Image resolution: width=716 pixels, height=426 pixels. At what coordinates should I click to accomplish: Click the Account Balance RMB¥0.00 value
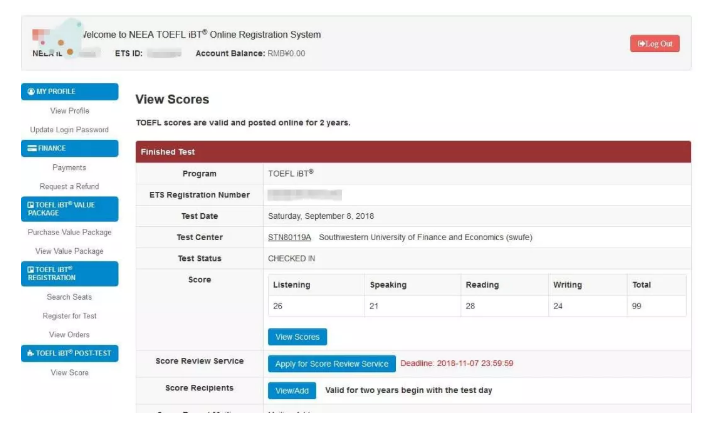(286, 53)
